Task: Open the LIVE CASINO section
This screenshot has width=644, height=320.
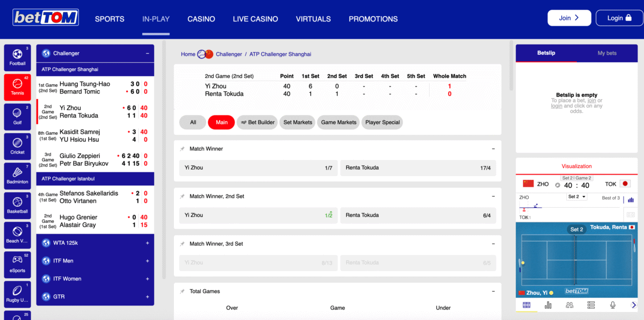Action: point(255,19)
